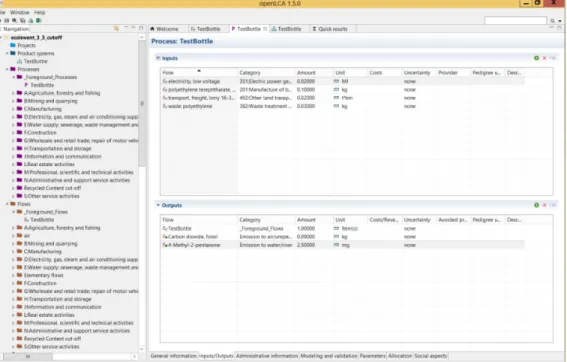This screenshot has height=362, width=567.
Task: Open the Window menu
Action: (x=20, y=12)
